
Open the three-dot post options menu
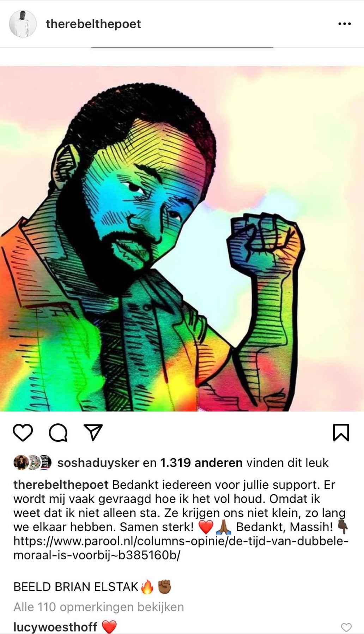click(x=344, y=24)
